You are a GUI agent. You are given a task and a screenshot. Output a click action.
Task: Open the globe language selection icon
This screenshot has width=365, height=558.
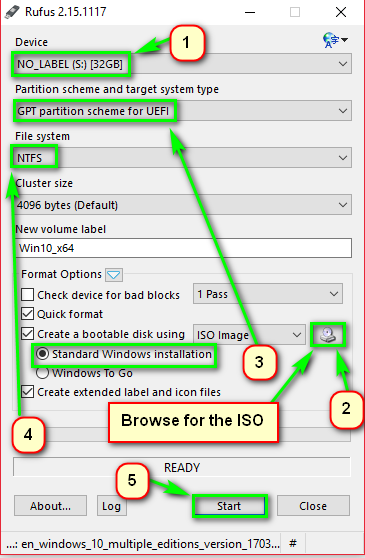pyautogui.click(x=335, y=40)
